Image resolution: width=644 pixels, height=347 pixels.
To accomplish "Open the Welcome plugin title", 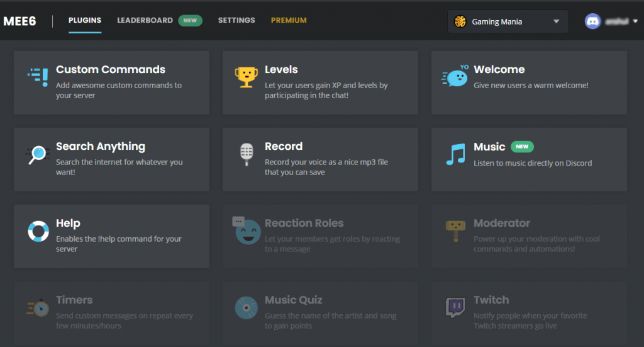I will [x=499, y=69].
